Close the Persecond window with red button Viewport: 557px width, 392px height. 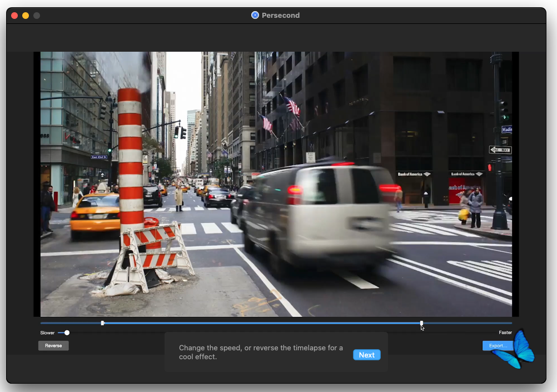pos(14,16)
